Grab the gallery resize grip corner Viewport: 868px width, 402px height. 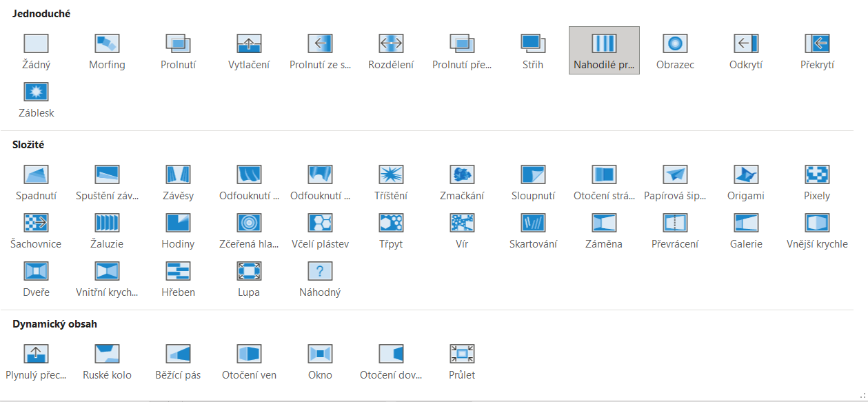tap(862, 396)
